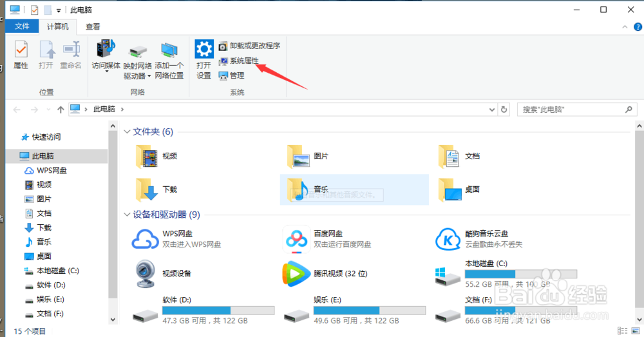Select the 下载 folder icon in main pane

click(x=147, y=189)
